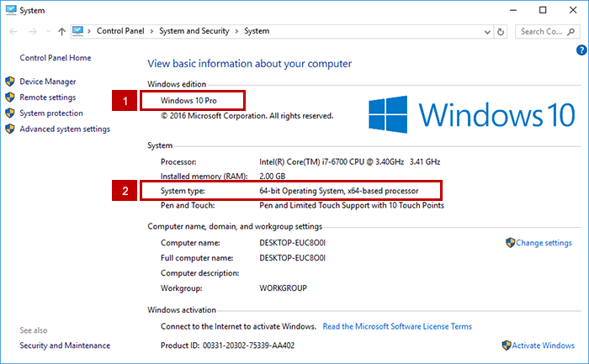Go to Control Panel Home

tap(56, 58)
